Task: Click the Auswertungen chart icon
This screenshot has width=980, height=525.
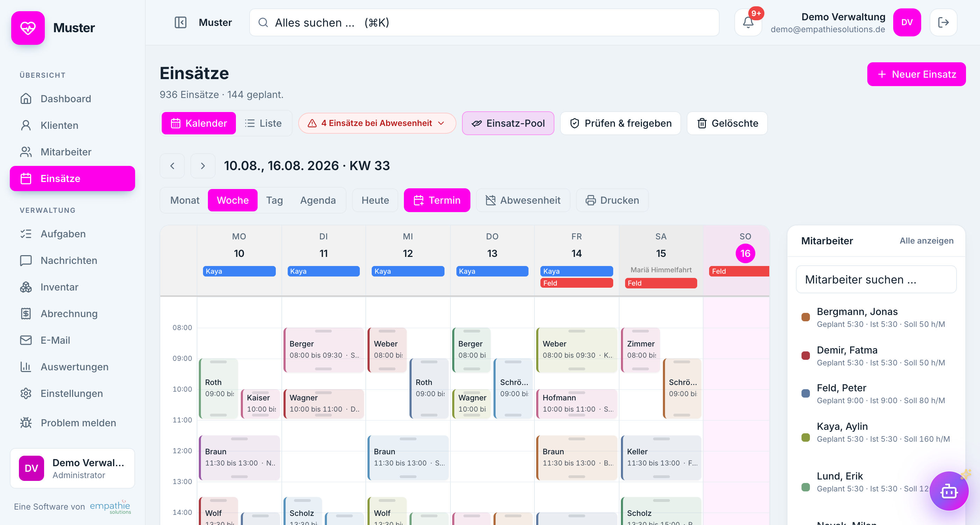Action: [26, 367]
